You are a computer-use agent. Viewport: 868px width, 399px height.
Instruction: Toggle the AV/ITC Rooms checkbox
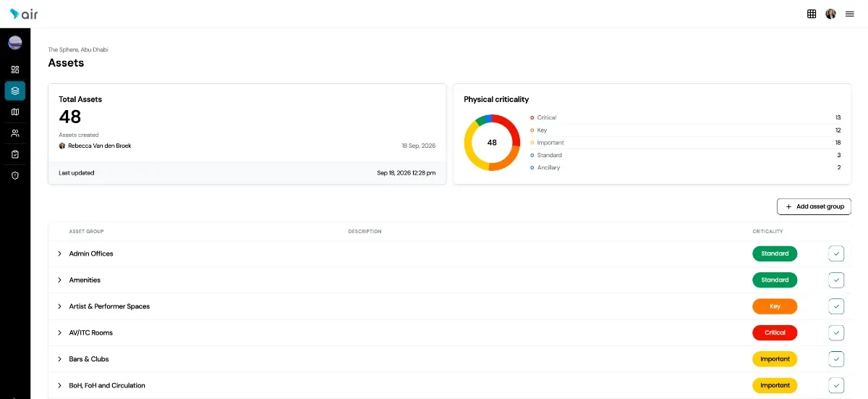[836, 333]
